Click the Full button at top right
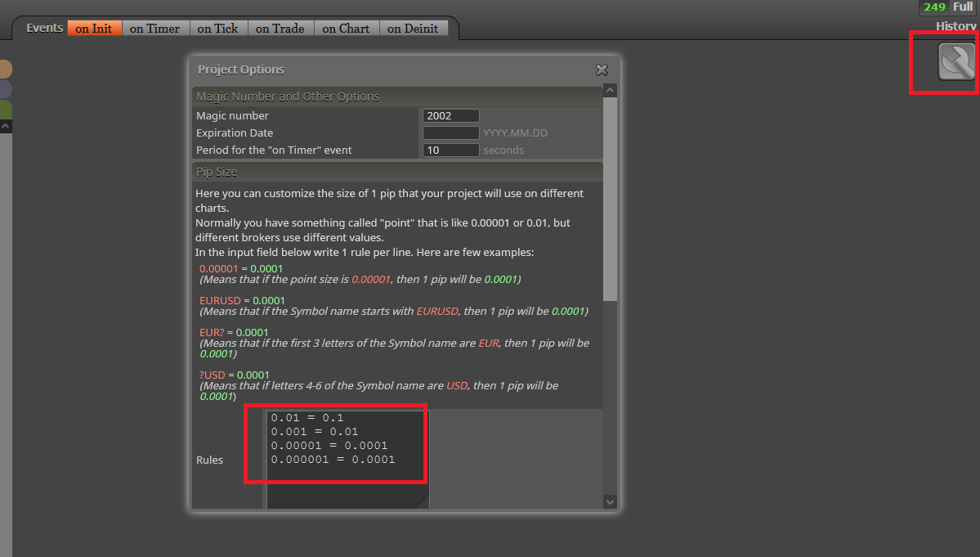This screenshot has width=980, height=557. click(963, 7)
